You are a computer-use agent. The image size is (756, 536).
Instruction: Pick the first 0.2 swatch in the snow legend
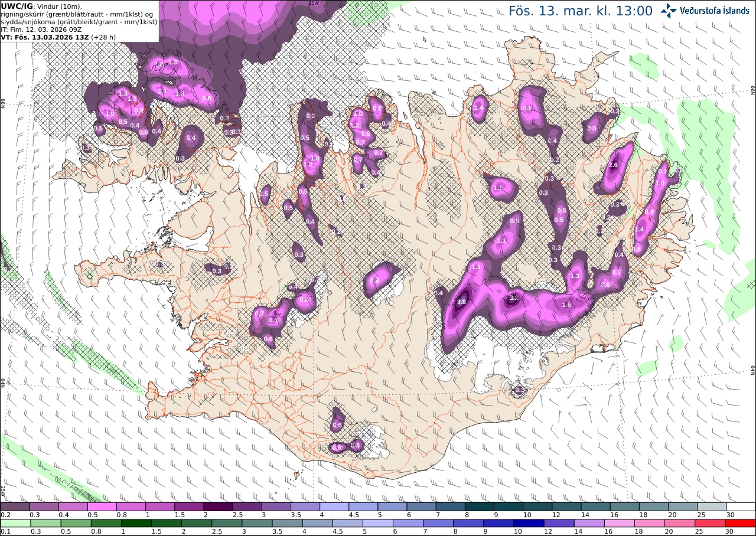coord(15,506)
